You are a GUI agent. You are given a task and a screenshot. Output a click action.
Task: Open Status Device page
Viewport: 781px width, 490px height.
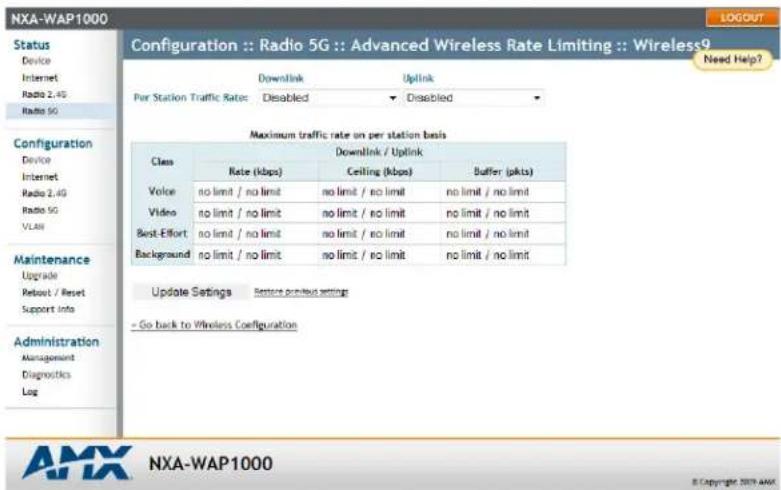pyautogui.click(x=36, y=61)
